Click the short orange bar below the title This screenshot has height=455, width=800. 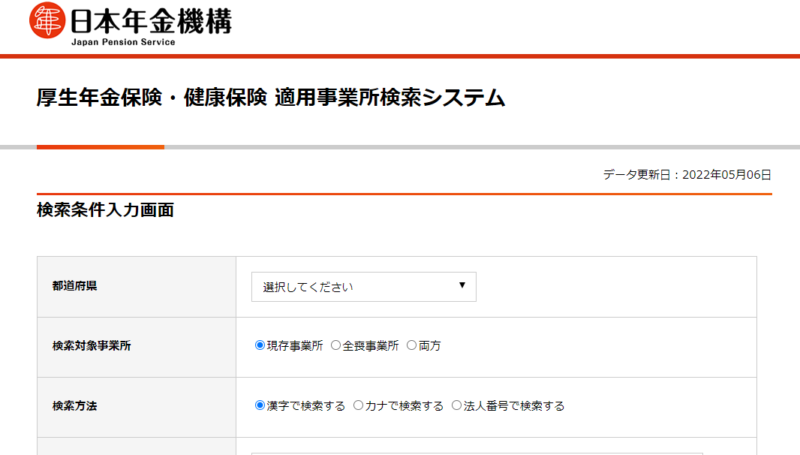100,147
